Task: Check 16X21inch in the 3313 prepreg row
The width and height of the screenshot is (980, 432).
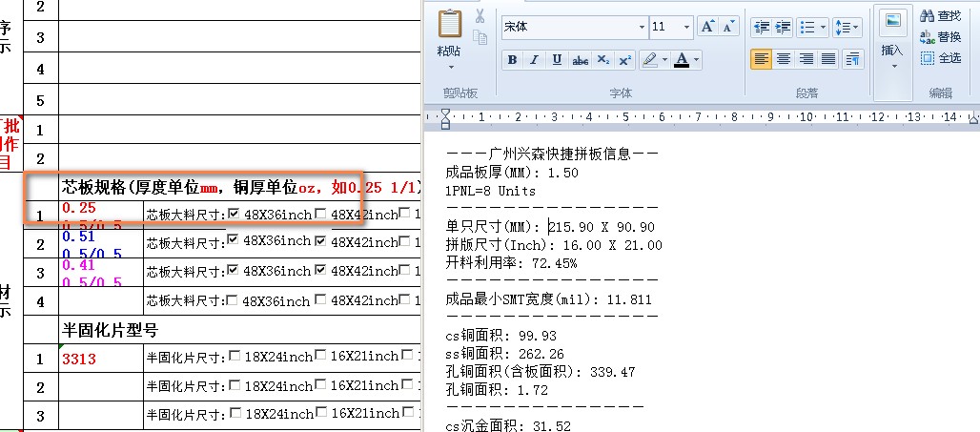Action: (320, 355)
